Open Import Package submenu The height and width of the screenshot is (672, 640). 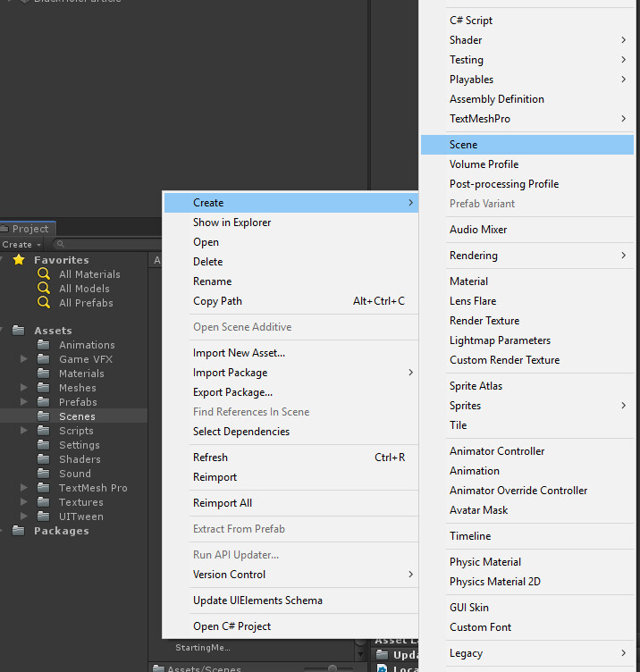click(291, 373)
